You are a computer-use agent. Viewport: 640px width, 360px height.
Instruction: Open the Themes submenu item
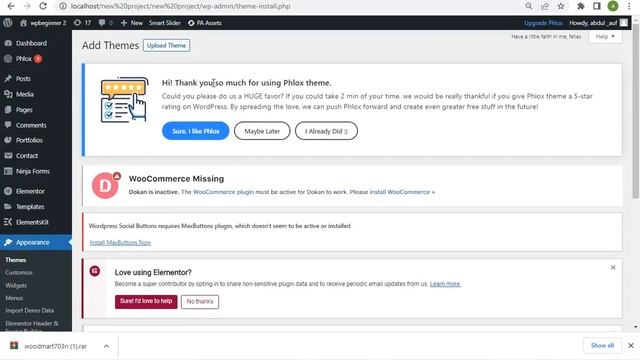coord(16,260)
